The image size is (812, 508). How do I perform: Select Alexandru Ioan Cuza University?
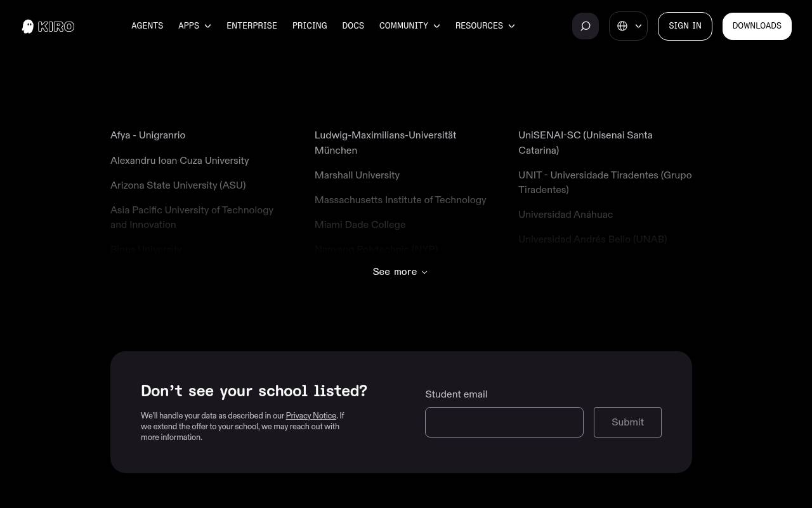[x=180, y=161]
